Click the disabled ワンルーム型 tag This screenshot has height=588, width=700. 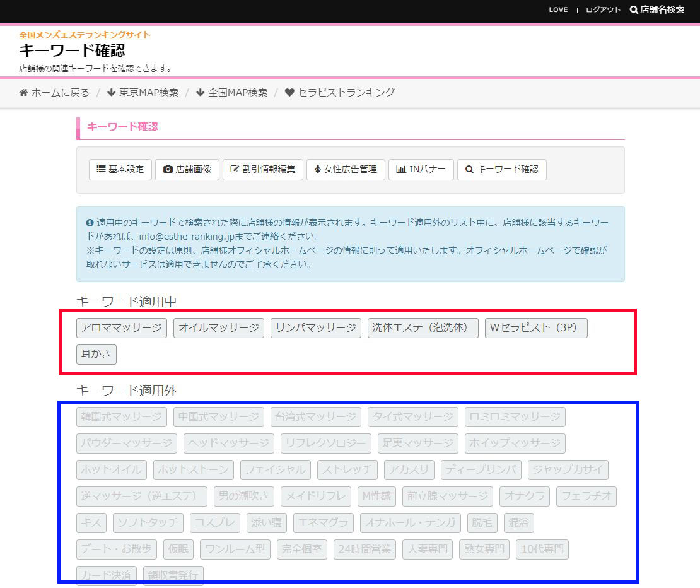(x=235, y=549)
